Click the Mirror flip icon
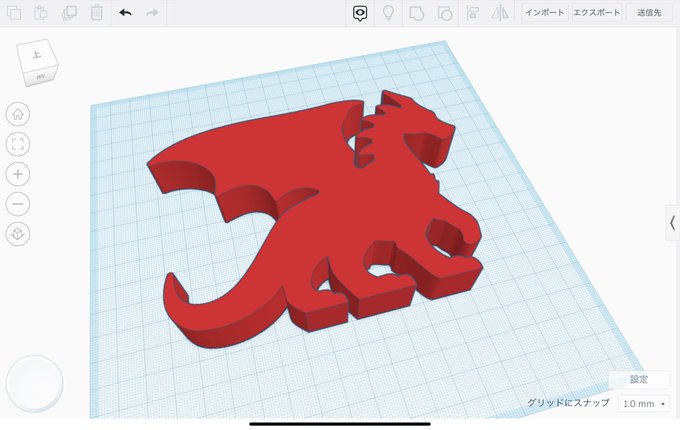The image size is (680, 430). pos(500,13)
